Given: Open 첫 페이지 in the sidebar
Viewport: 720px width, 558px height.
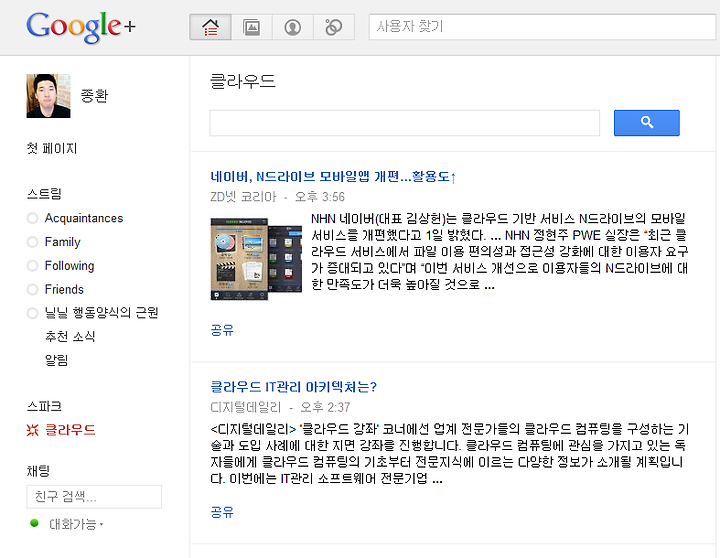Looking at the screenshot, I should (52, 148).
